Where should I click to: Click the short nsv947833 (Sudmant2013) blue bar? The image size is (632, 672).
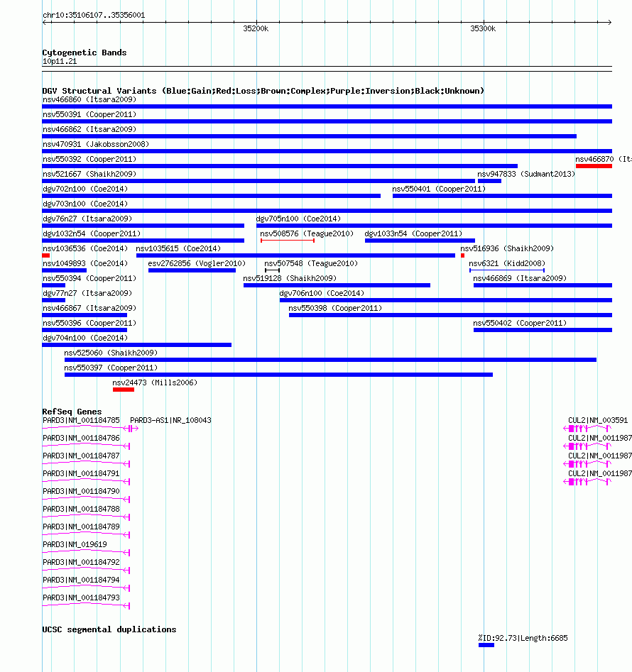489,181
